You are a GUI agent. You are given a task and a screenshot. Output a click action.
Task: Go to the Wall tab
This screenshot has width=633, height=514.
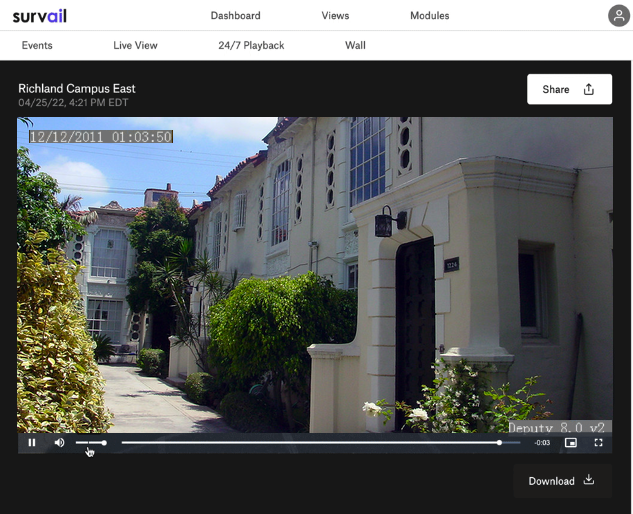[x=355, y=45]
